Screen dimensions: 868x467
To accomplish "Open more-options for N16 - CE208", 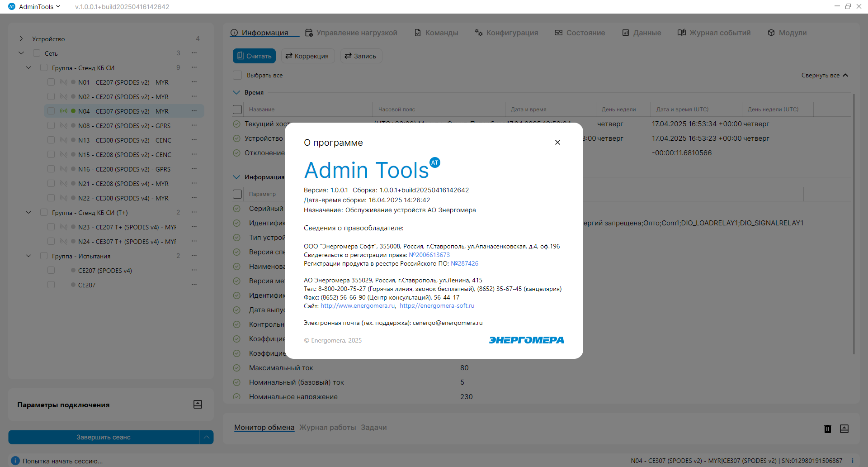I will 194,169.
